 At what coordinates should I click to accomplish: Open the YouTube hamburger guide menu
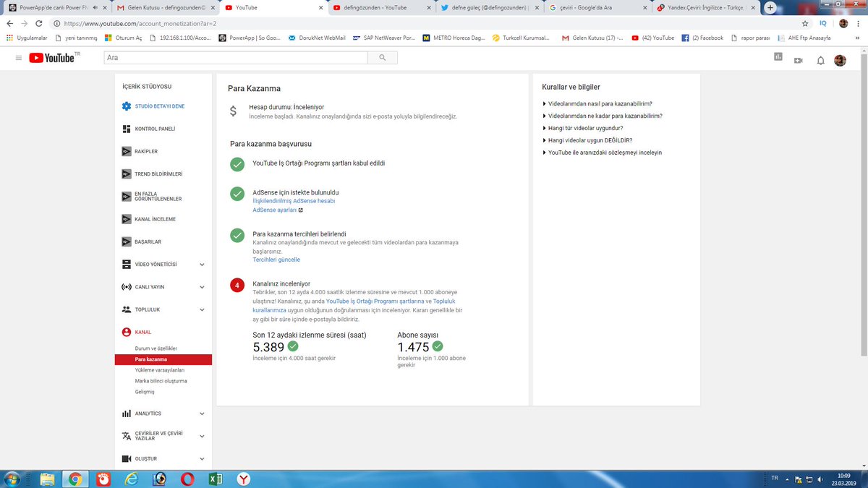(x=19, y=58)
